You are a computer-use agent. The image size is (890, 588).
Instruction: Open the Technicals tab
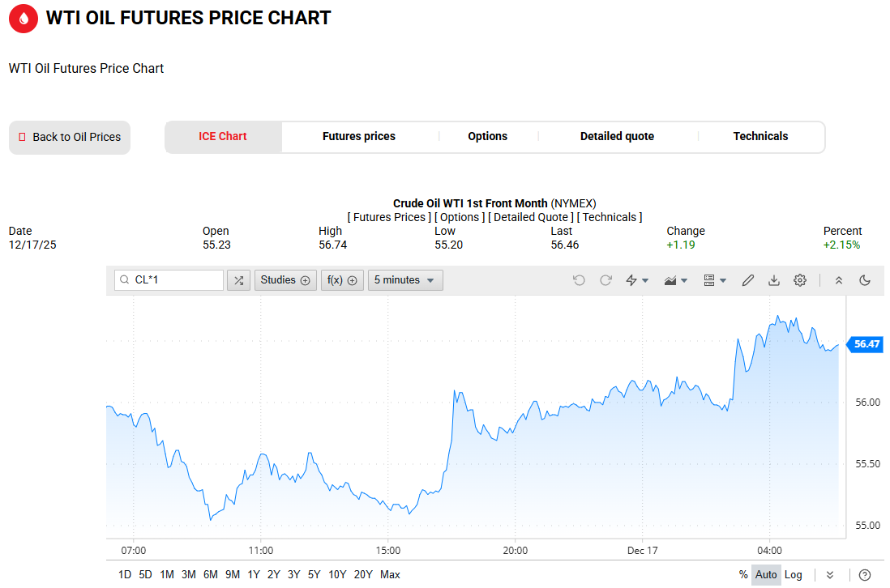[x=760, y=137]
